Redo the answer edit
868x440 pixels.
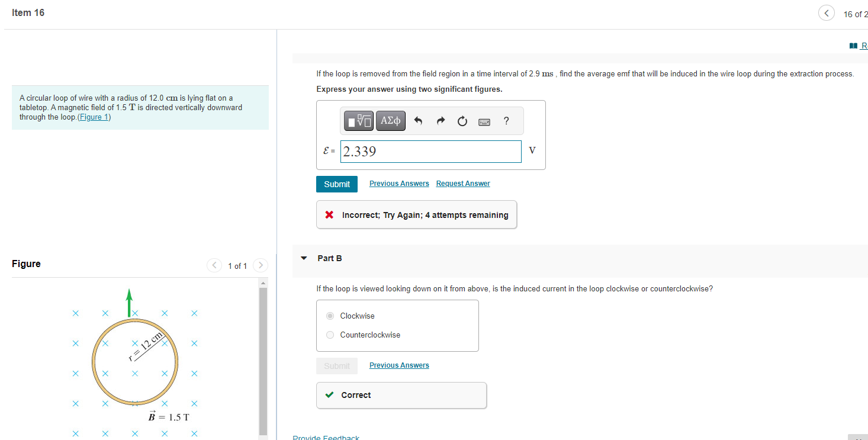click(441, 121)
